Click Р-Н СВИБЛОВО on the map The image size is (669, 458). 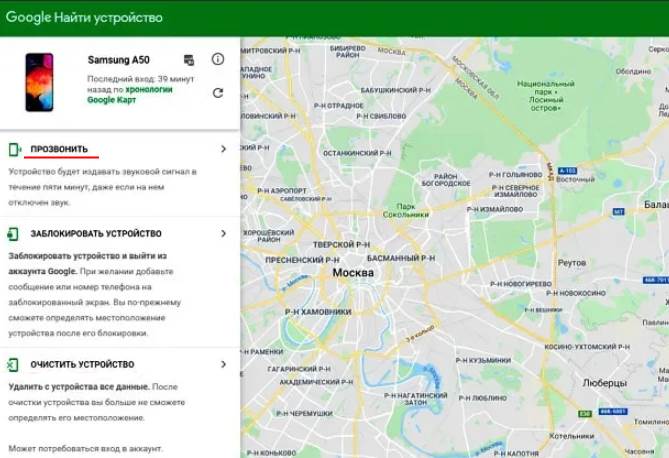pos(381,116)
